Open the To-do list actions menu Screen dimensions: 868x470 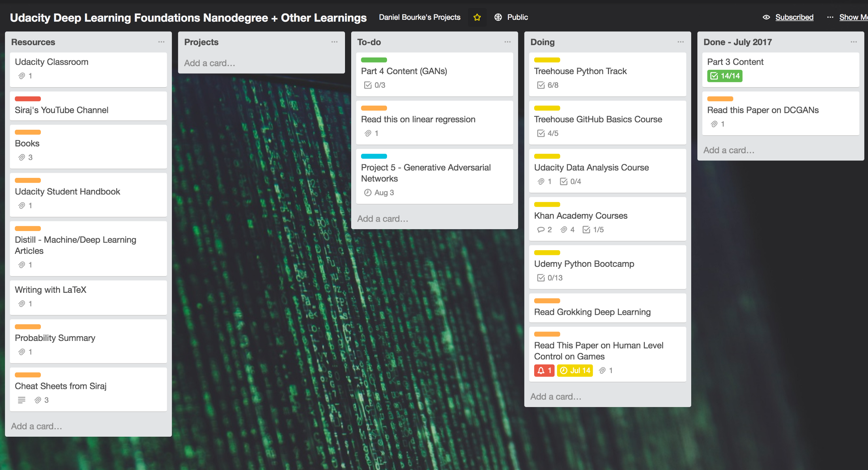(x=507, y=42)
